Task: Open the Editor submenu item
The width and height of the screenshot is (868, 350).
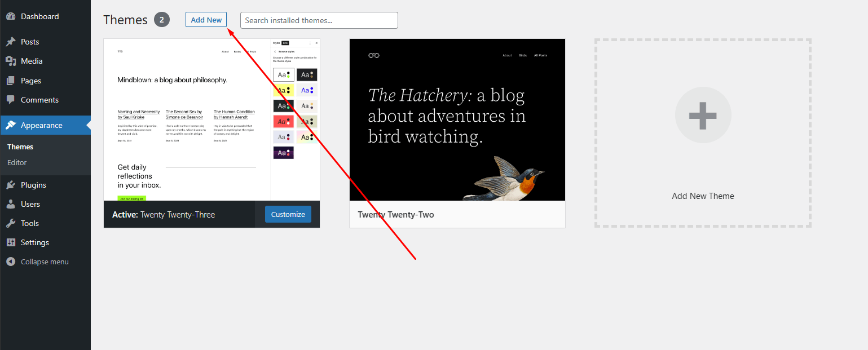Action: pos(17,162)
